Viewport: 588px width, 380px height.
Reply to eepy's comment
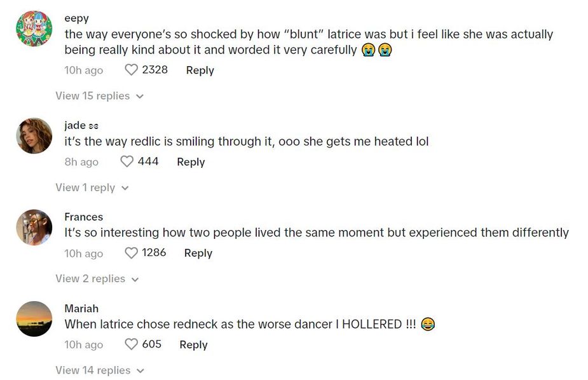pos(200,70)
